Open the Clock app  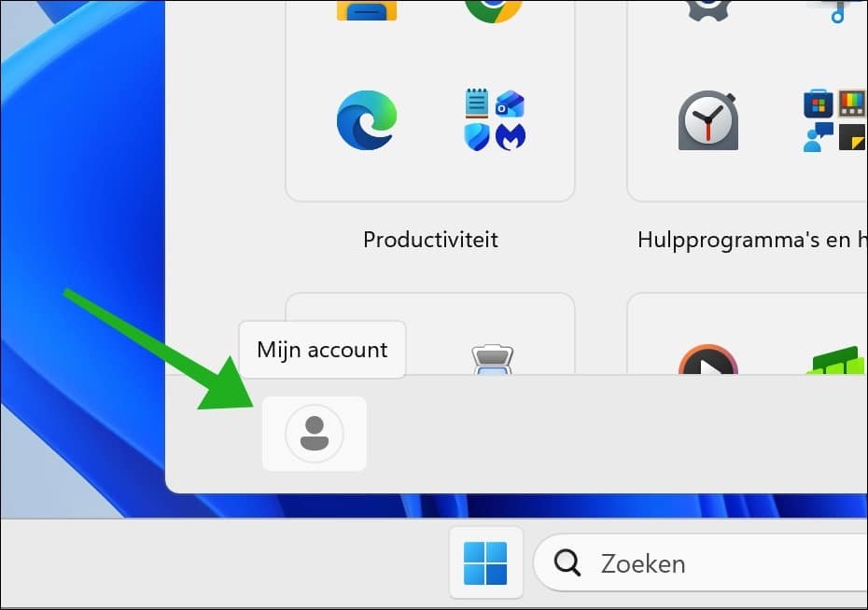(x=708, y=120)
